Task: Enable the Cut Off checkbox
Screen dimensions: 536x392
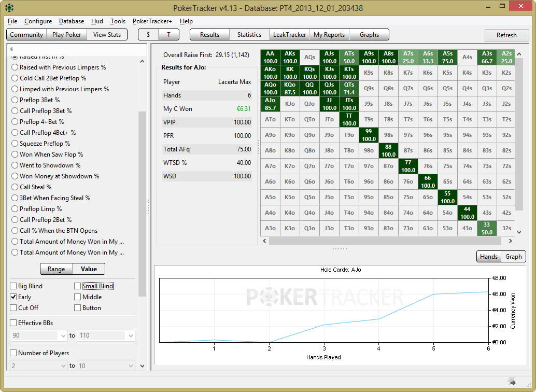Action: 13,308
